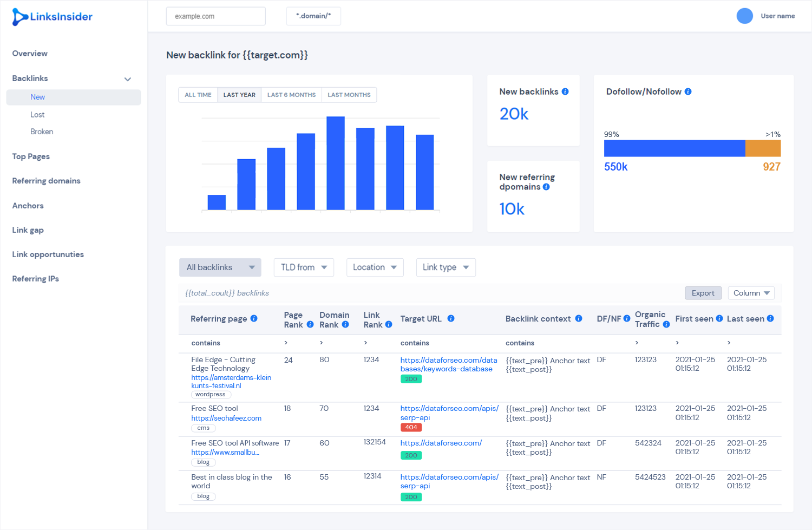The image size is (812, 530).
Task: Click Referring page contains filter field
Action: (x=206, y=343)
